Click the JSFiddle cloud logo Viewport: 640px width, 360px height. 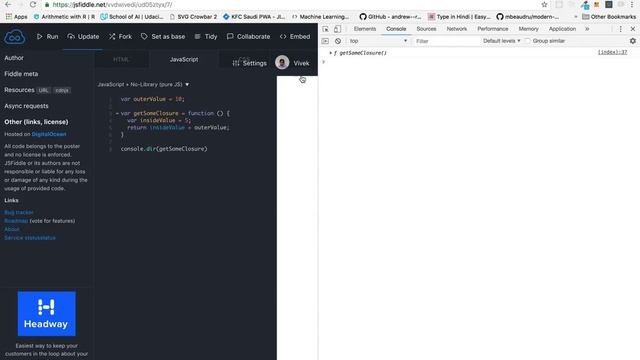(x=15, y=37)
